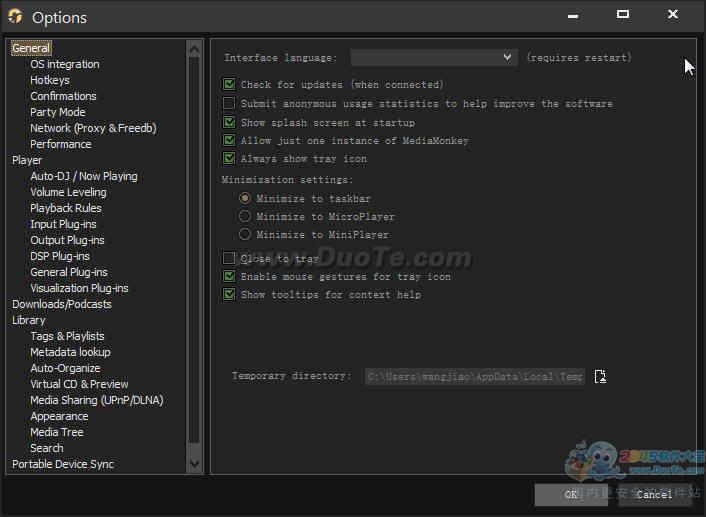Toggle Enable mouse gestures for tray icon
706x517 pixels.
(x=229, y=276)
